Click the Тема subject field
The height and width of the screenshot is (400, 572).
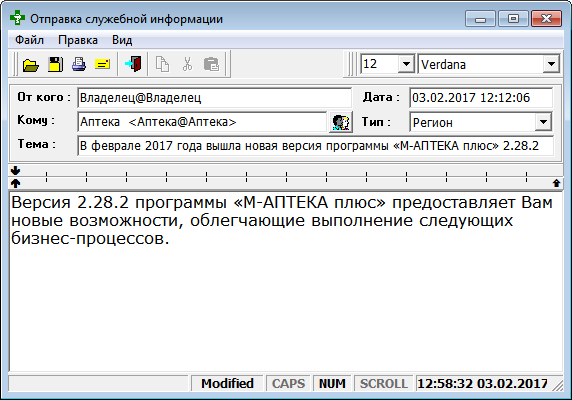pos(316,146)
